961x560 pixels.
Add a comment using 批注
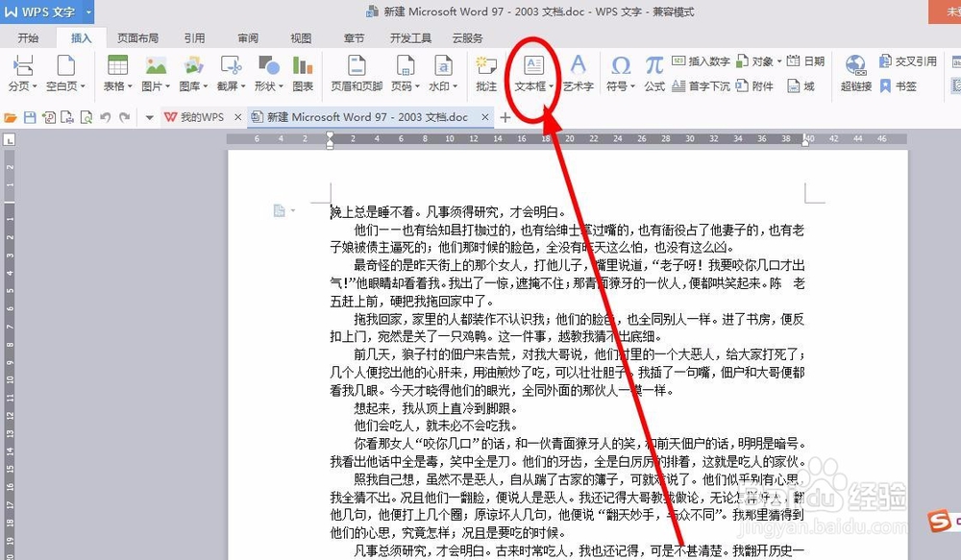(x=485, y=72)
